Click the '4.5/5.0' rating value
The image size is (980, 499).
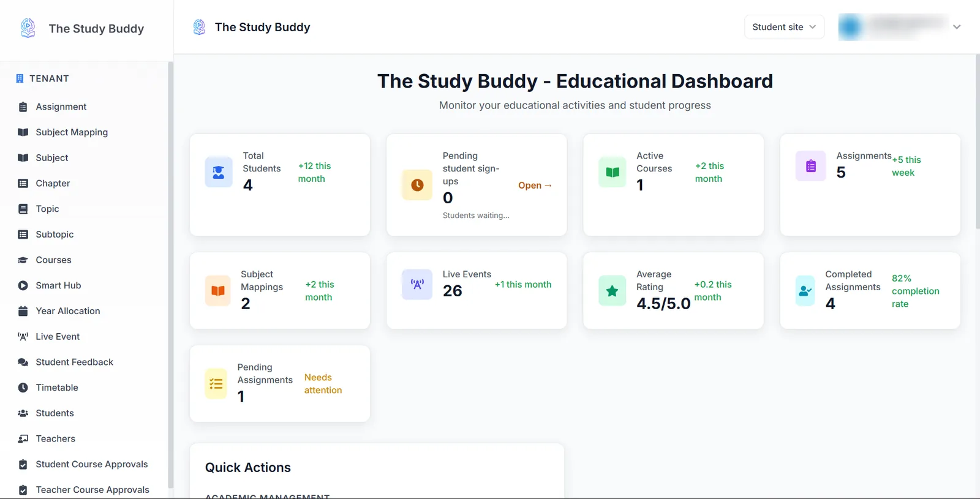pyautogui.click(x=663, y=304)
